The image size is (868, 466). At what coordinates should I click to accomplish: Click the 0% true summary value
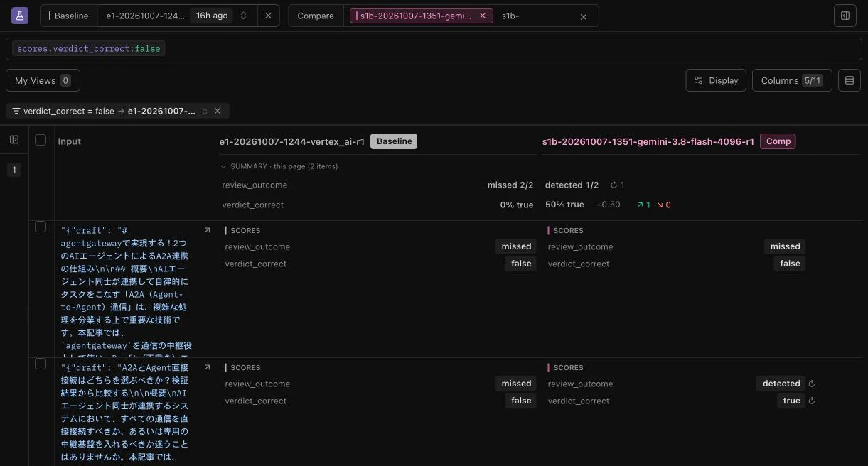point(517,205)
